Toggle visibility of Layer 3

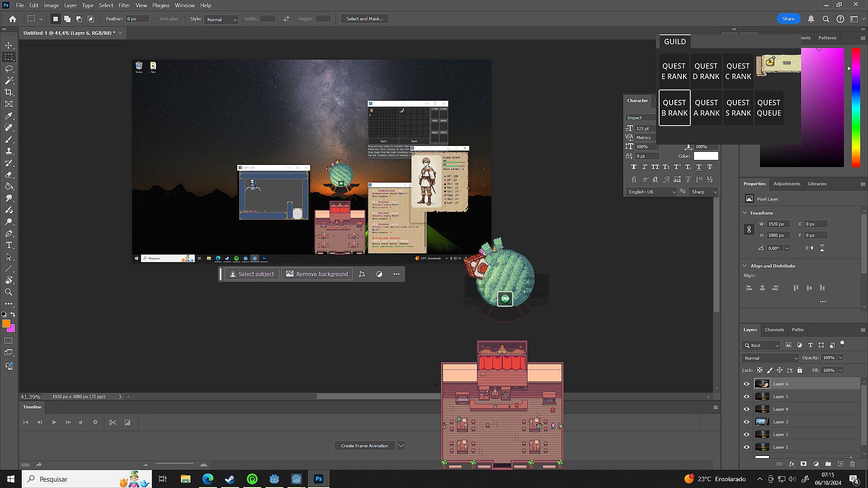746,422
